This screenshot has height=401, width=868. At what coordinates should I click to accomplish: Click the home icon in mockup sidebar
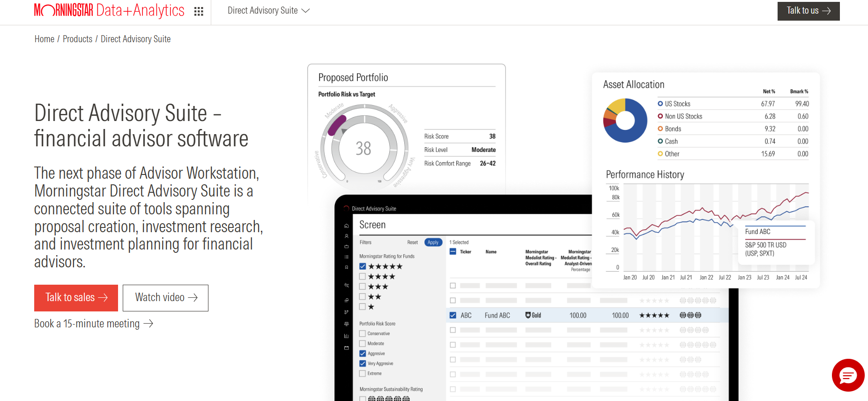tap(347, 226)
